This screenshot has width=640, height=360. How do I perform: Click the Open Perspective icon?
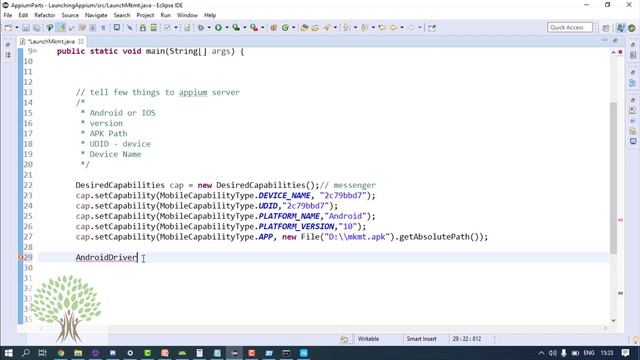click(x=606, y=28)
